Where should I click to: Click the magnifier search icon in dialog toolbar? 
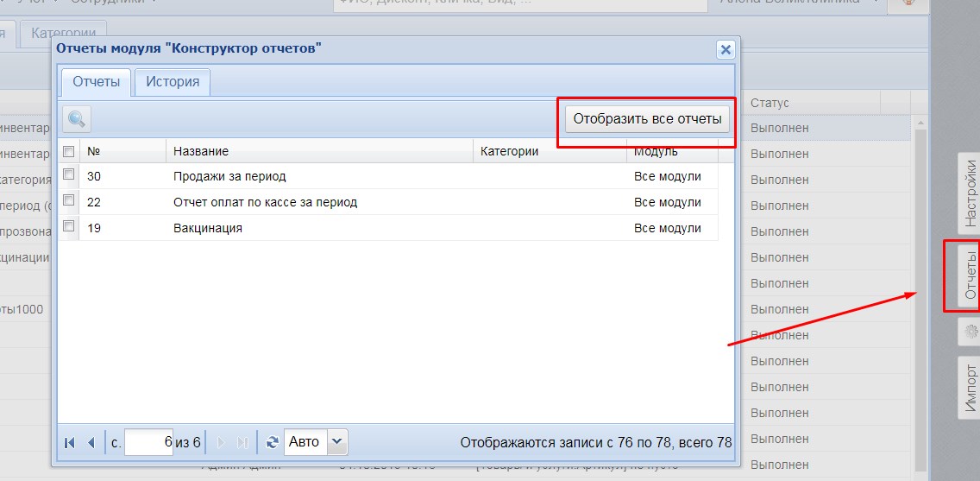coord(77,119)
